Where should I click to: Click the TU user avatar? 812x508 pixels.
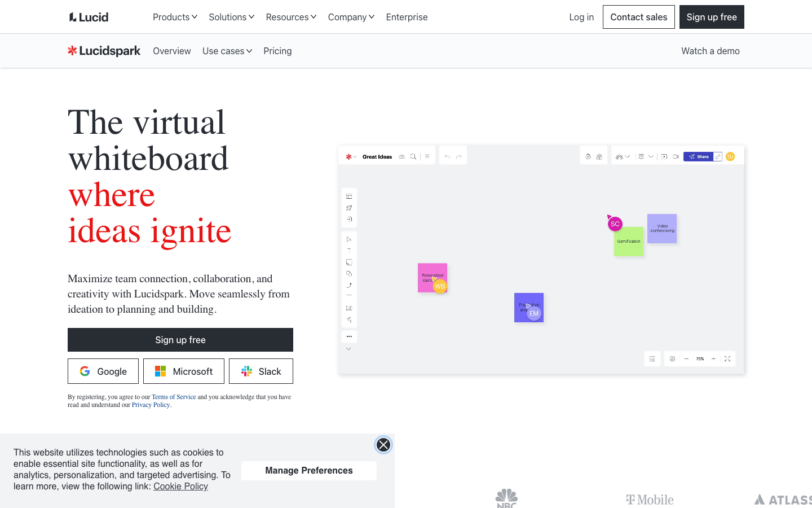pyautogui.click(x=730, y=156)
